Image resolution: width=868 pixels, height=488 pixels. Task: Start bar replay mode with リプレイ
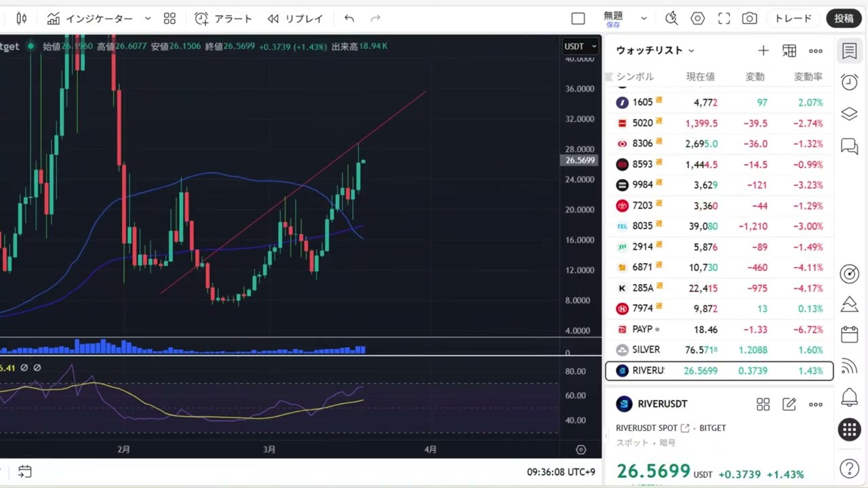pos(295,18)
